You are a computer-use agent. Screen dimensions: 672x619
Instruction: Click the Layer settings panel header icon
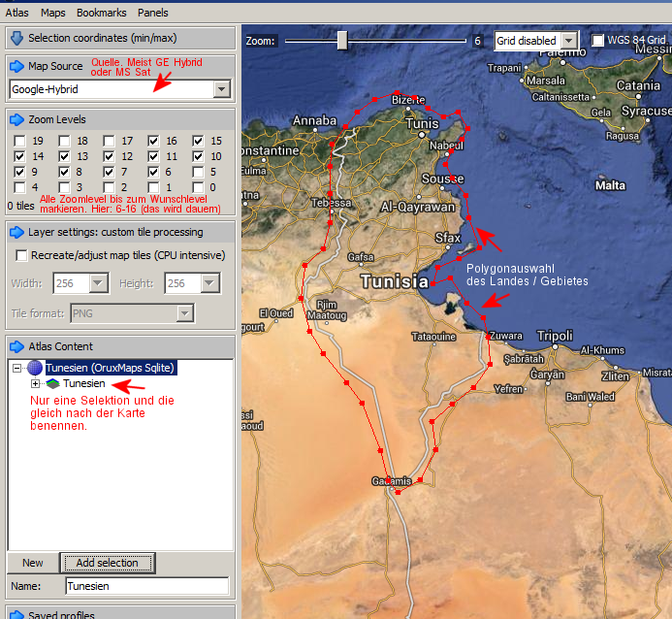point(16,232)
